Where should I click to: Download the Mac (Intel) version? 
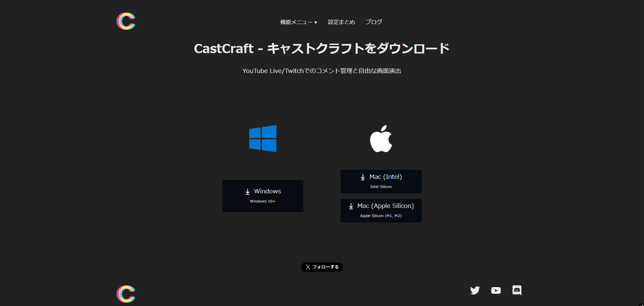coord(381,182)
